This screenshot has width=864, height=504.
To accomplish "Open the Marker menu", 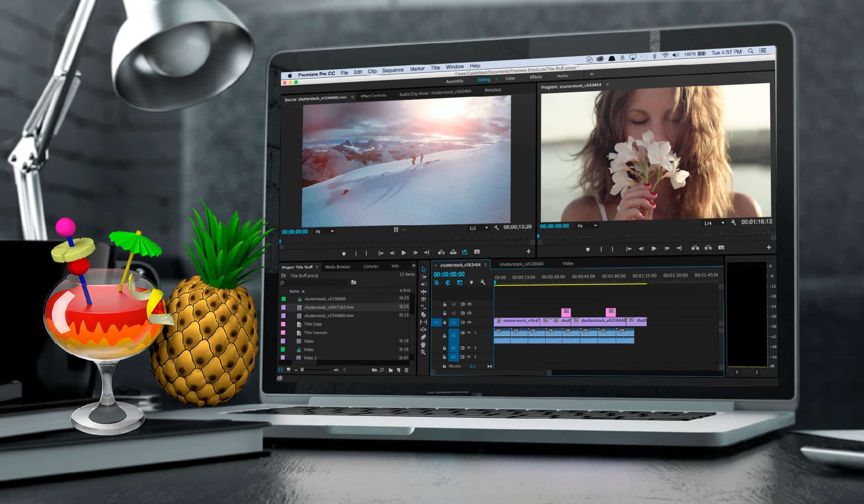I will [x=417, y=69].
